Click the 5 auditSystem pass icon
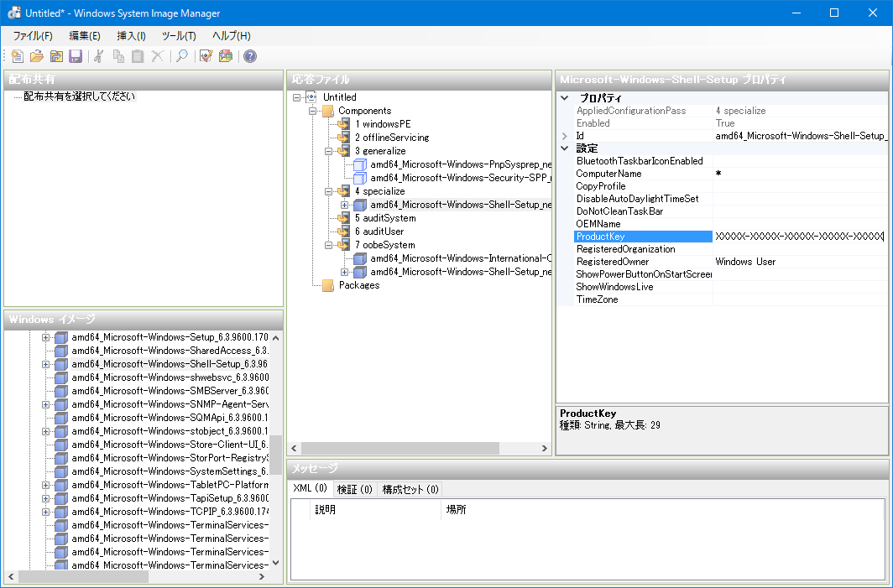 click(343, 218)
